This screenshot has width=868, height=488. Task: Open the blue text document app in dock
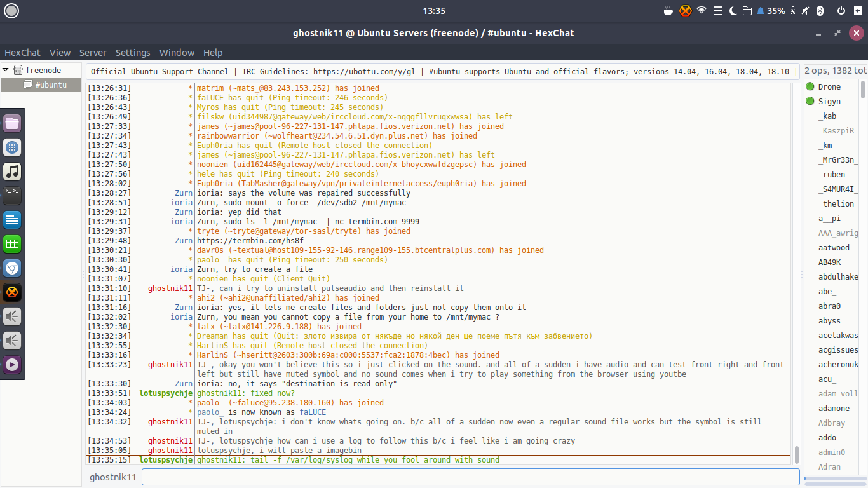click(x=12, y=220)
